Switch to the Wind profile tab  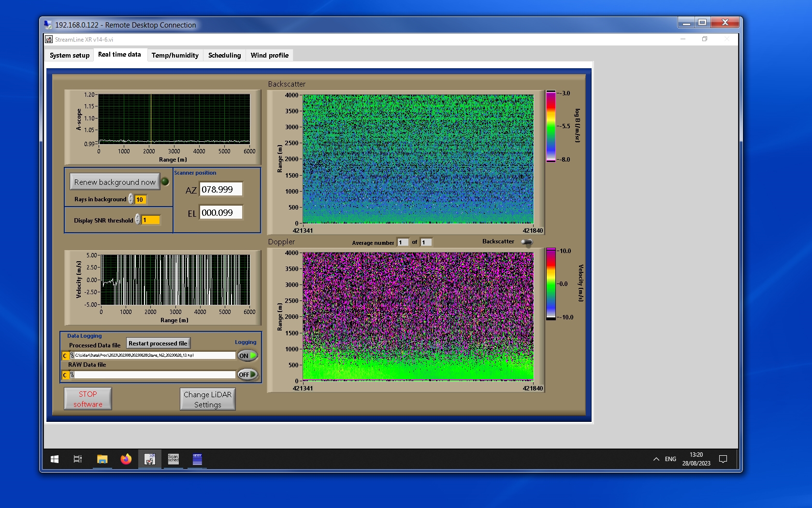(x=269, y=55)
